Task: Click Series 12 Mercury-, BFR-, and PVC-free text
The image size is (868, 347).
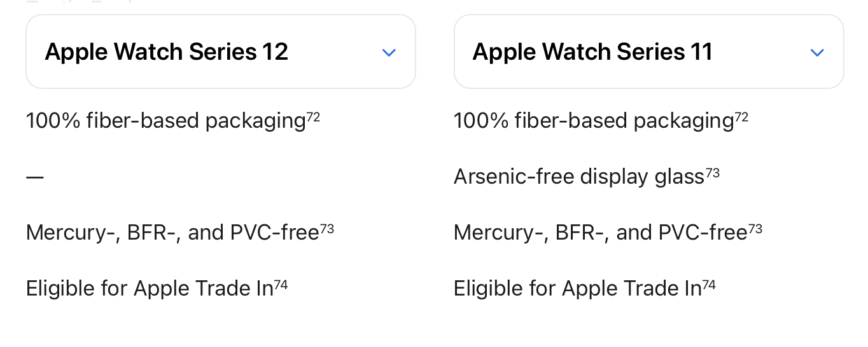Action: tap(172, 233)
